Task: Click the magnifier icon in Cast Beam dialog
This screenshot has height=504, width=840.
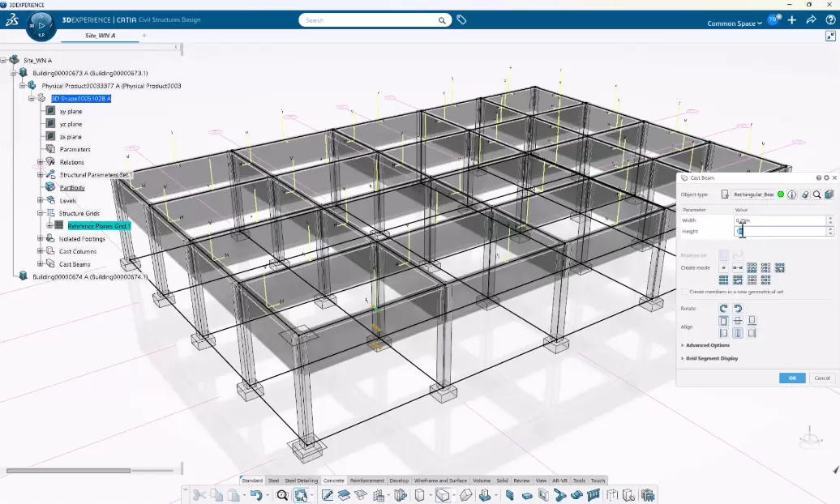Action: click(x=816, y=194)
